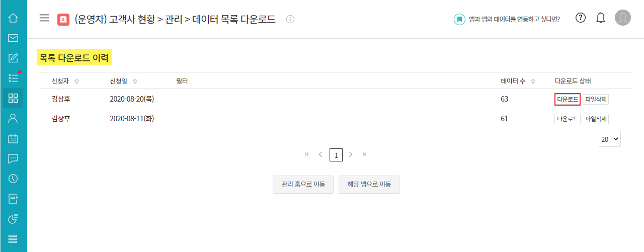This screenshot has height=252, width=644.
Task: Open the help question mark icon
Action: click(x=581, y=18)
